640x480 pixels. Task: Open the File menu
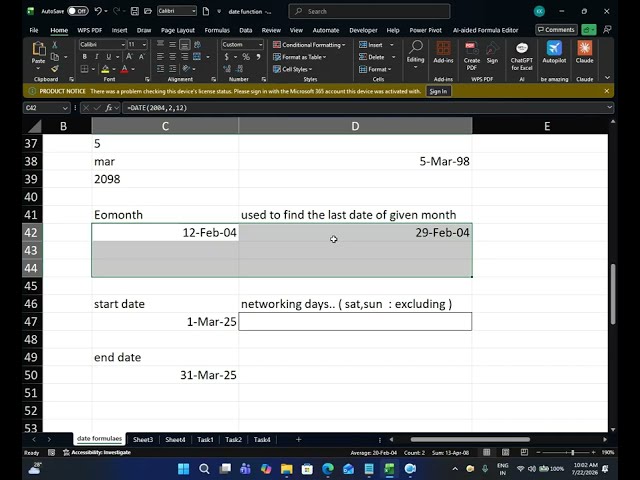(x=34, y=30)
